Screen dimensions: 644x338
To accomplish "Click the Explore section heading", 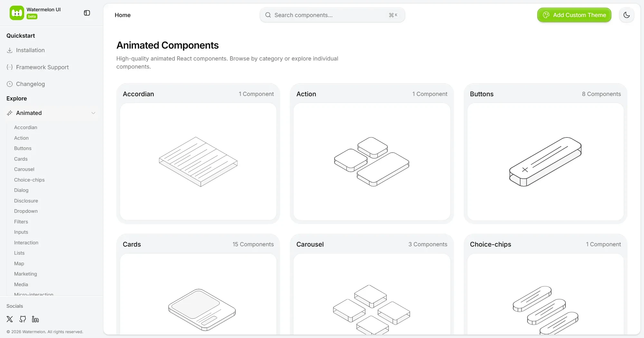I will pos(17,99).
